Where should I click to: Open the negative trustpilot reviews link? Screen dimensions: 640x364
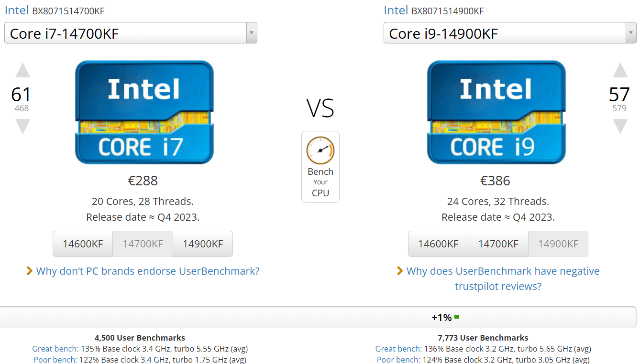click(x=502, y=278)
